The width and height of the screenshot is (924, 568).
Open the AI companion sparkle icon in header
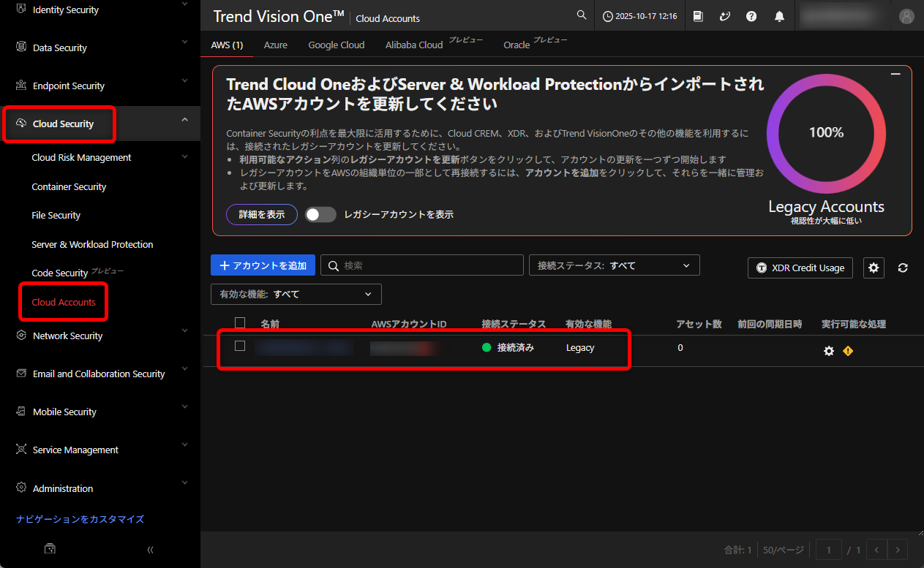coord(725,16)
